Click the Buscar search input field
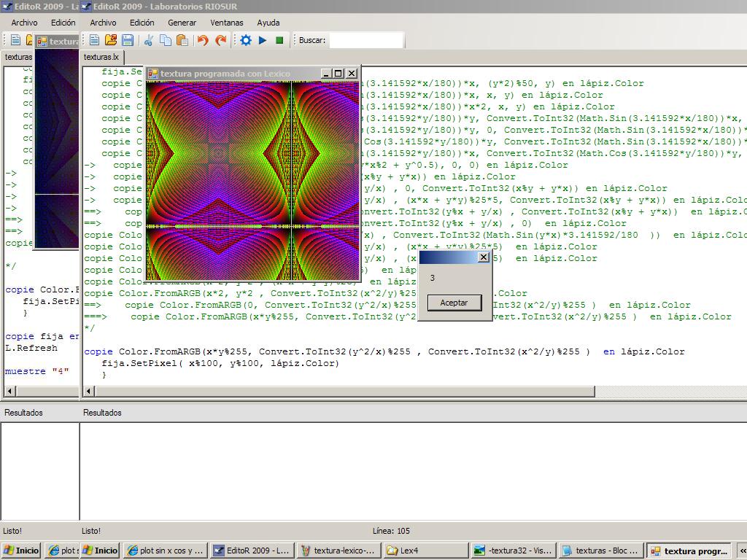Viewport: 747px width, 560px height. click(366, 40)
